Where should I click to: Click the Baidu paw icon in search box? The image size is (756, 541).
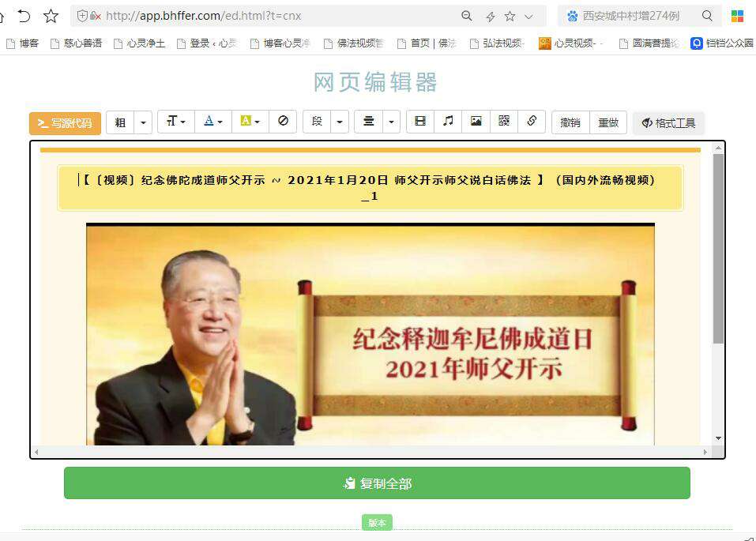[572, 16]
